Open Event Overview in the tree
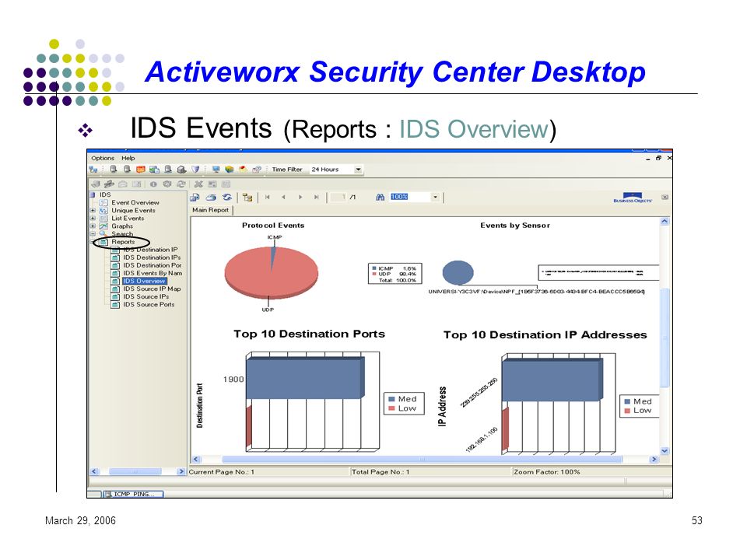The image size is (747, 560). click(x=135, y=203)
